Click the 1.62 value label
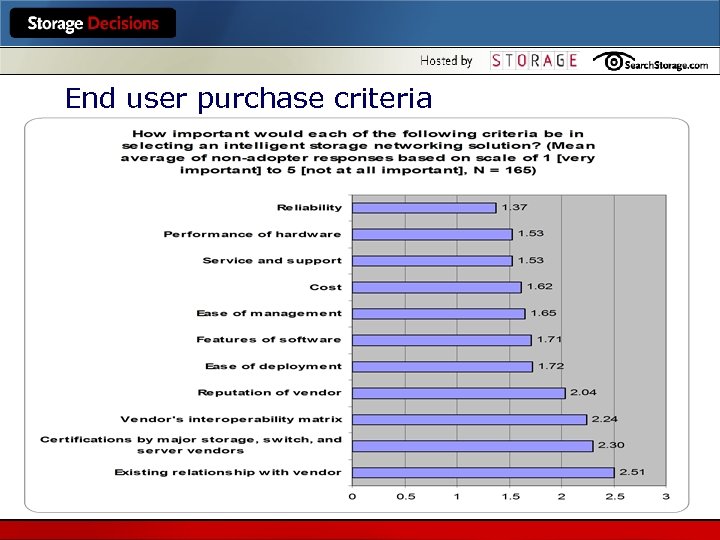 point(540,287)
